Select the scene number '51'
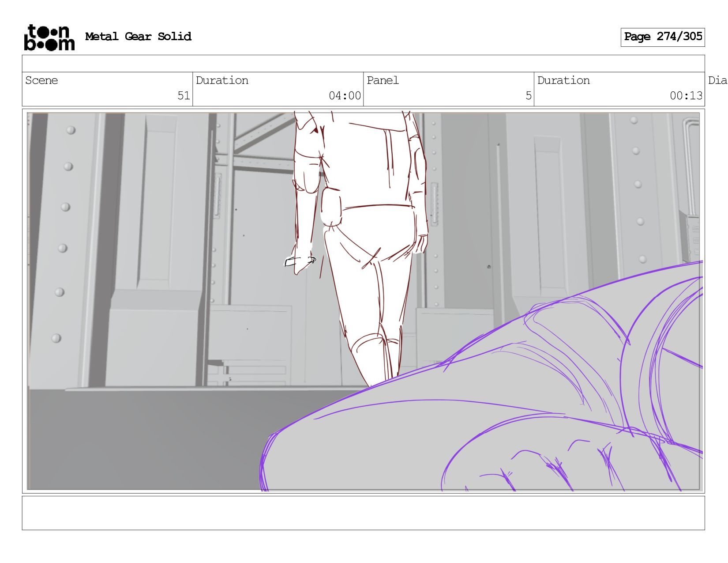Screen dimensions: 728x563 point(184,96)
